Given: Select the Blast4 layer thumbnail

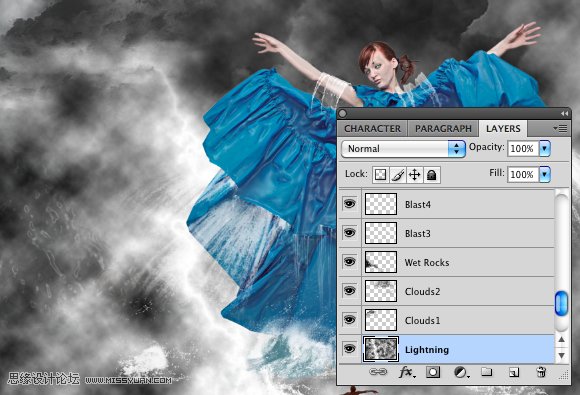Looking at the screenshot, I should click(x=381, y=204).
